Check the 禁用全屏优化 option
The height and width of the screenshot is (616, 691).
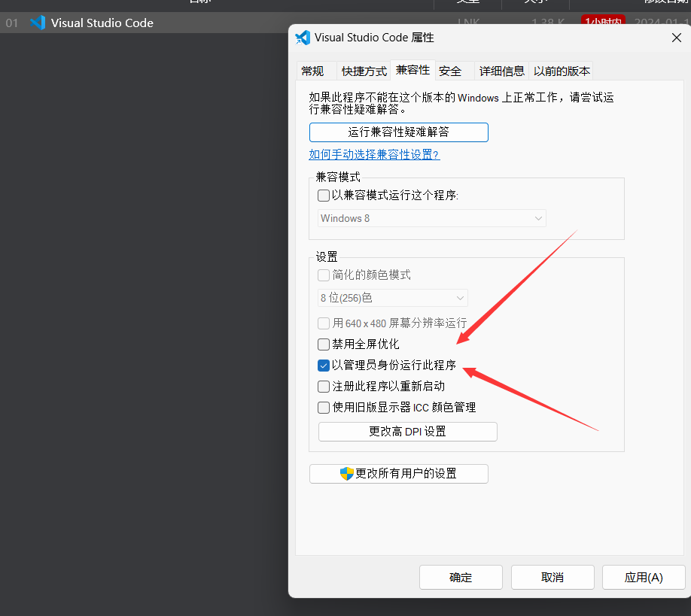(x=324, y=344)
